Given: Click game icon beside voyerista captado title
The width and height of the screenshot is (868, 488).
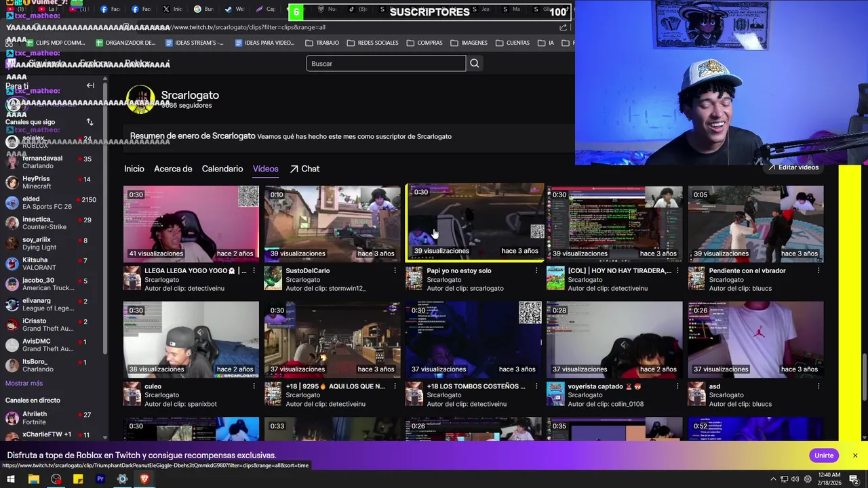Looking at the screenshot, I should 555,394.
